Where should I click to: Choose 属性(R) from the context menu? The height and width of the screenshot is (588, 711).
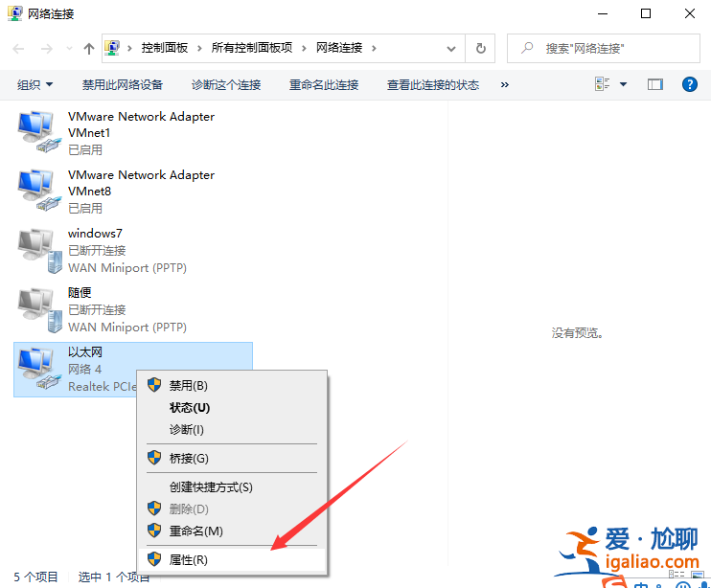point(232,560)
